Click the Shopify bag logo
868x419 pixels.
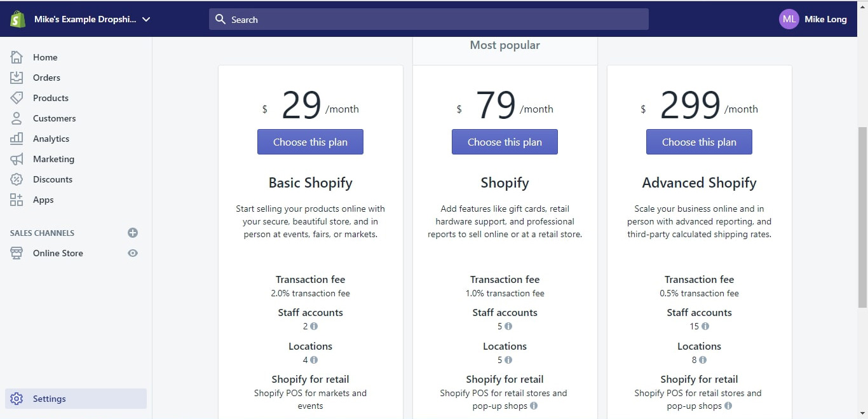coord(17,19)
